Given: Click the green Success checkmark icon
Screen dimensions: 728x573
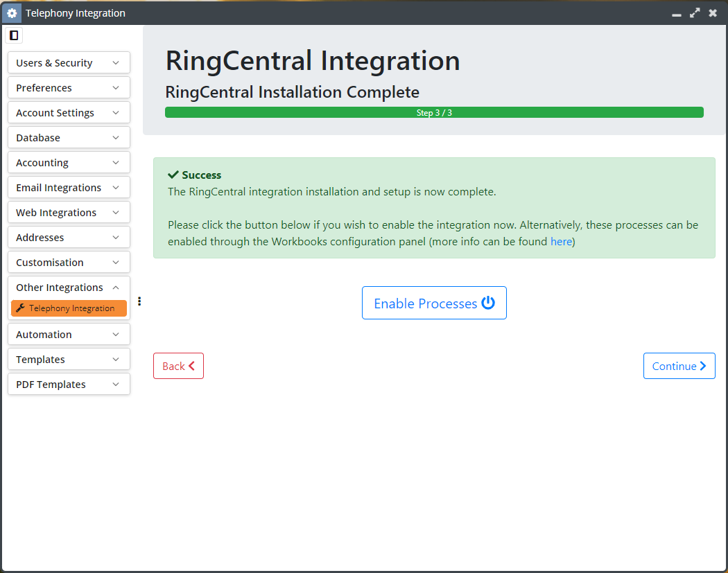Looking at the screenshot, I should click(175, 175).
